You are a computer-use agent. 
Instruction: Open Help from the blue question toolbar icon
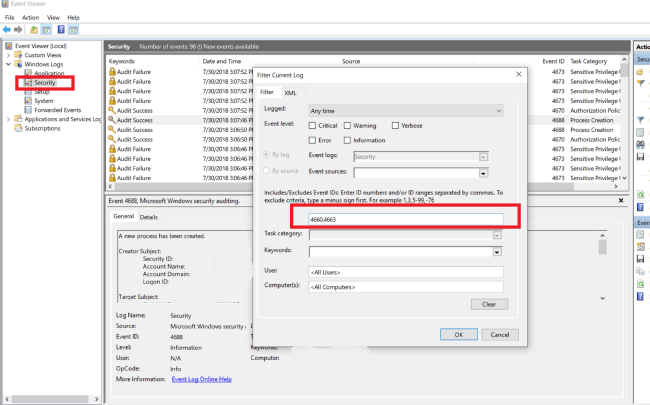click(x=61, y=29)
